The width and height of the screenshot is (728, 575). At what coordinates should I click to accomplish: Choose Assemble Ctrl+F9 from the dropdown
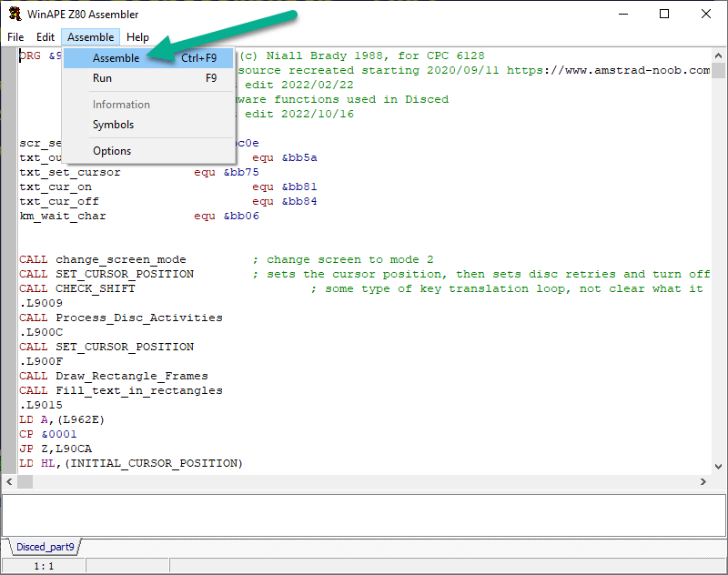coord(148,58)
